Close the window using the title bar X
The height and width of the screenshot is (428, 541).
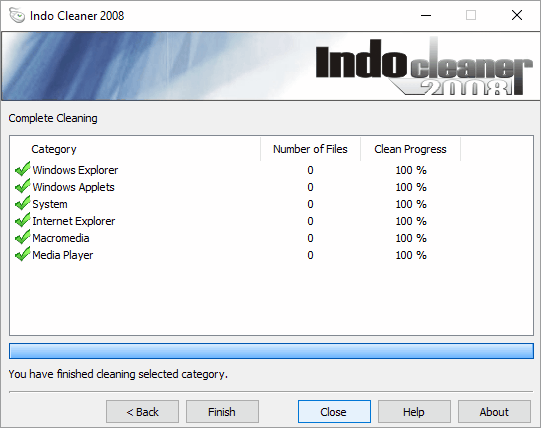coord(517,16)
